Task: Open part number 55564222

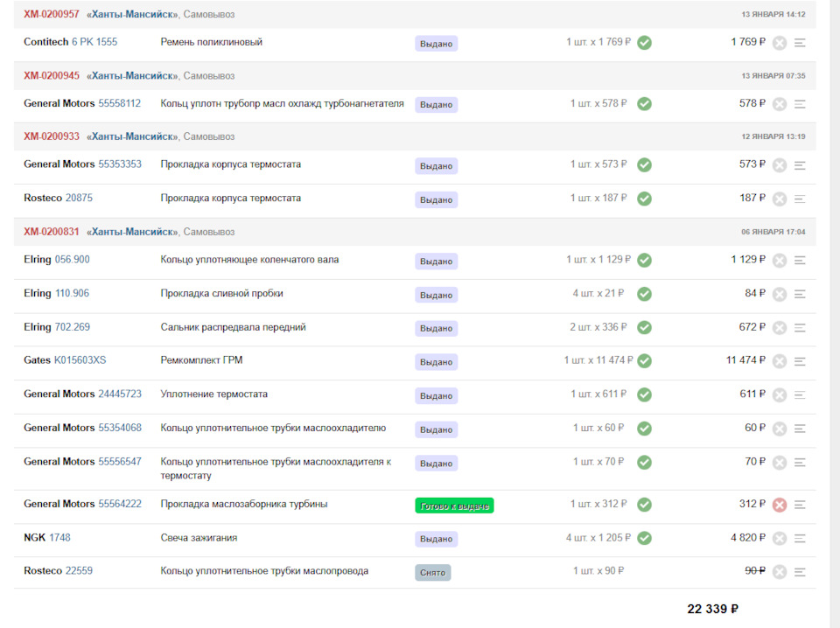Action: (120, 504)
